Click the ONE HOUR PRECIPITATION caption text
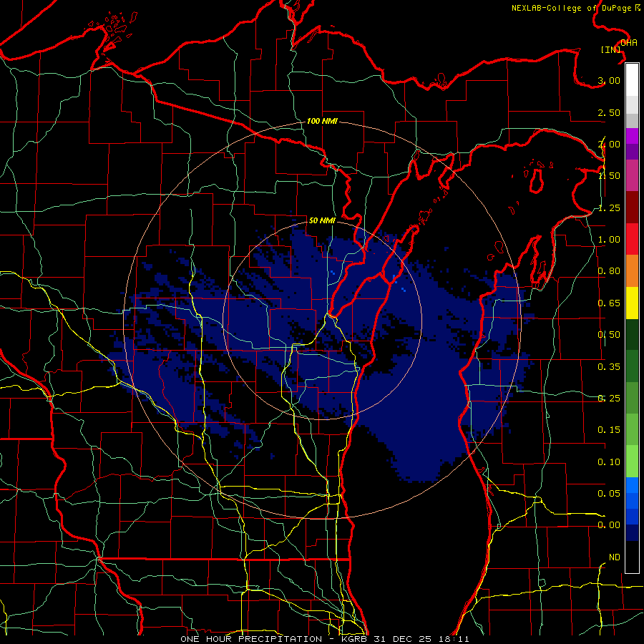 [251, 639]
